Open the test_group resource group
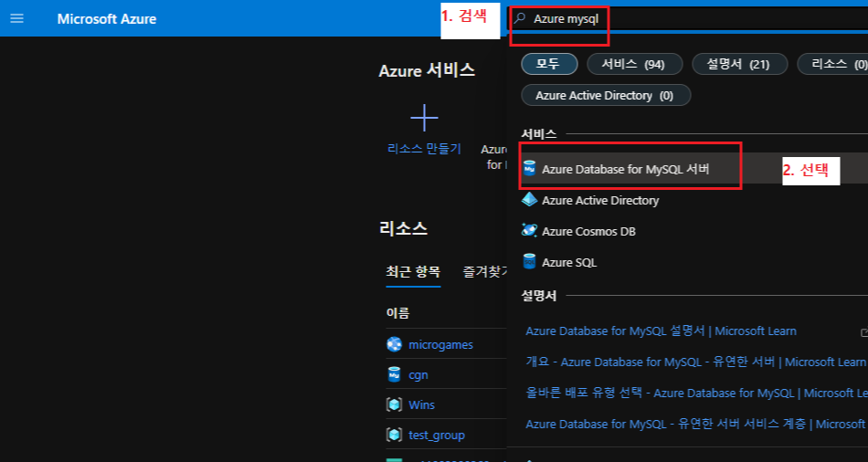Viewport: 868px width, 462px height. click(437, 436)
